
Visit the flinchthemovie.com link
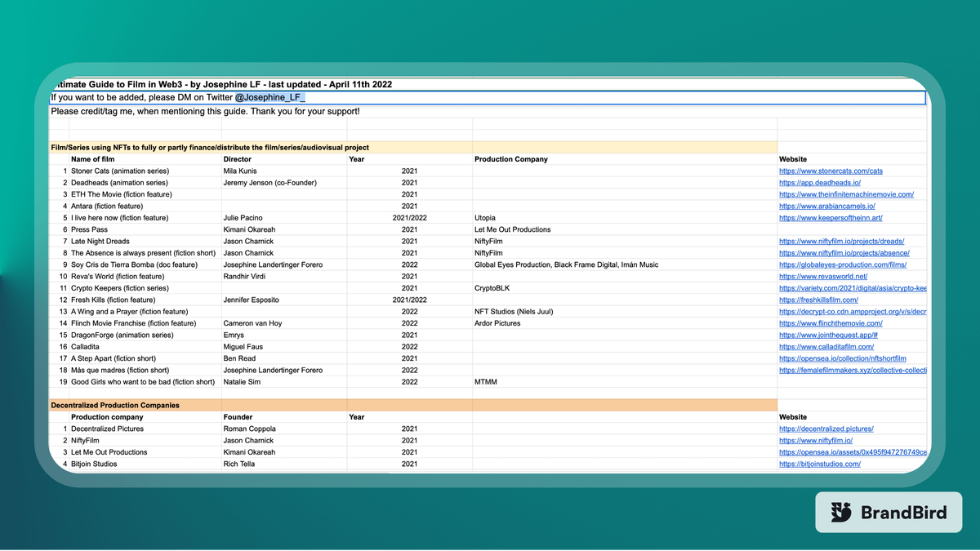click(831, 323)
